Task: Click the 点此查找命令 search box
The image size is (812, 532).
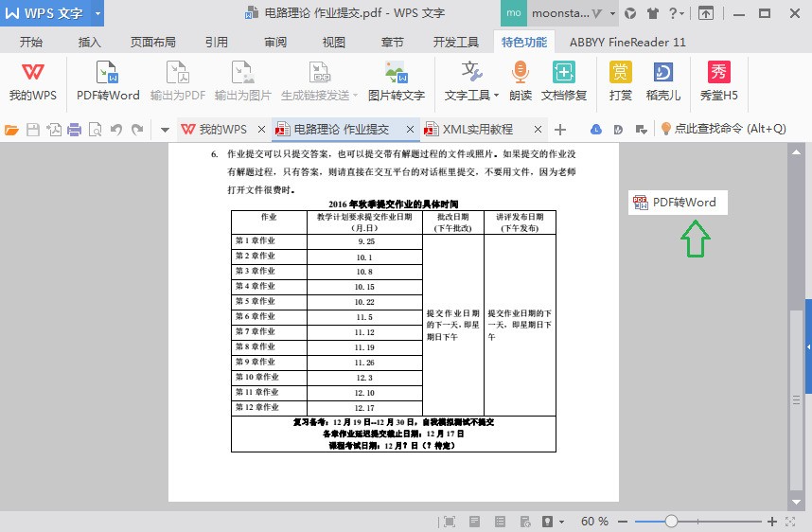Action: (x=724, y=129)
